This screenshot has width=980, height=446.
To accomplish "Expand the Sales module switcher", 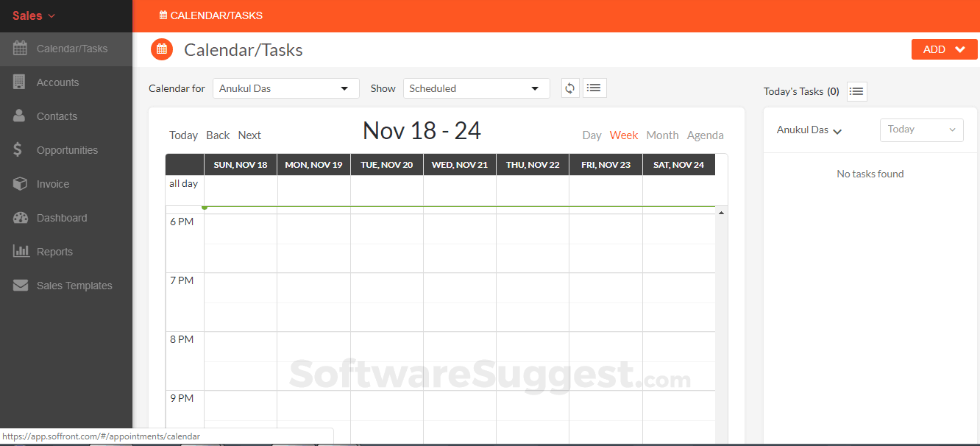I will (34, 15).
